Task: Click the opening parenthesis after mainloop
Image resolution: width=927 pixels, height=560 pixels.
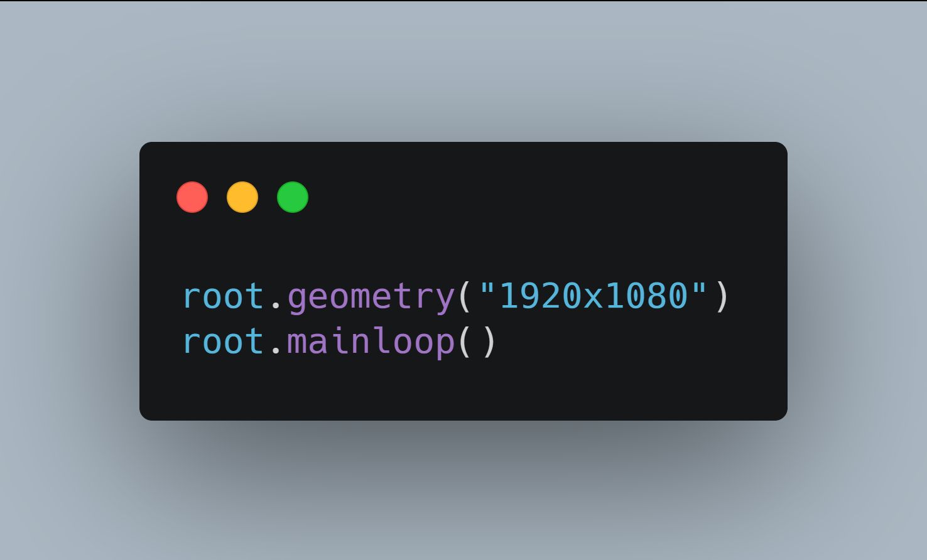Action: [x=465, y=342]
